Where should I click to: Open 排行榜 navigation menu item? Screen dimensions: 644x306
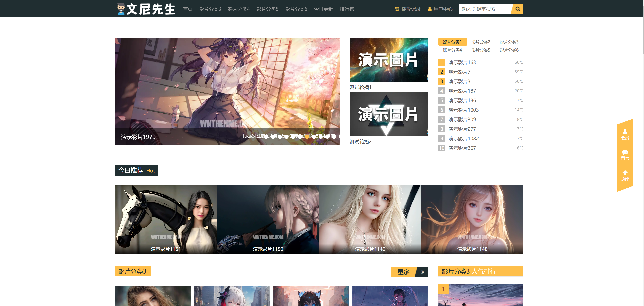coord(347,9)
